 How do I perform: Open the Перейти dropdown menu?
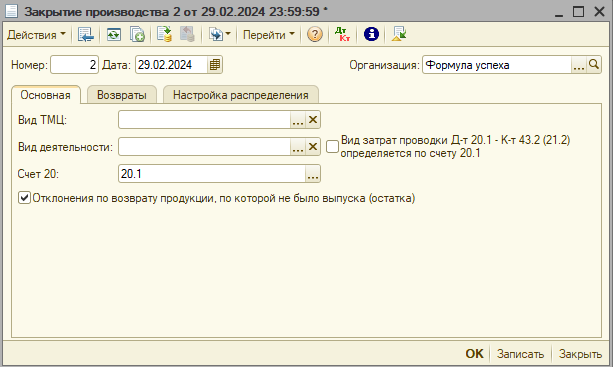click(x=269, y=35)
